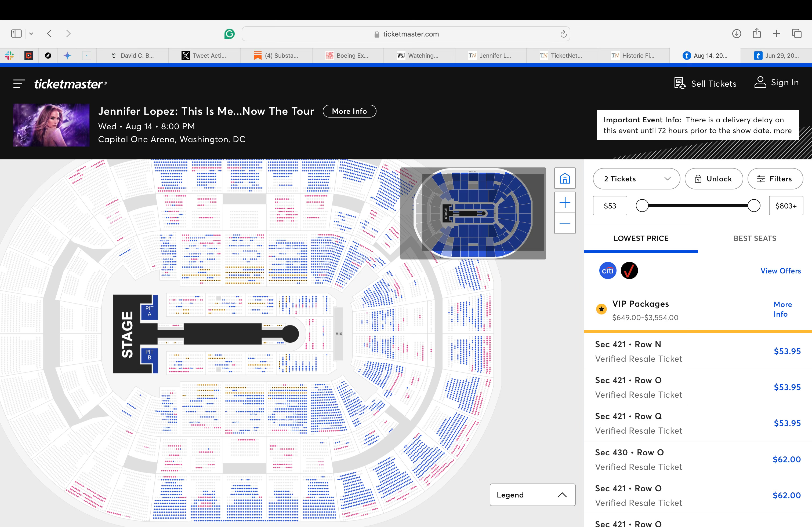The width and height of the screenshot is (812, 527).
Task: Switch to the David C. B... tab
Action: click(x=132, y=56)
